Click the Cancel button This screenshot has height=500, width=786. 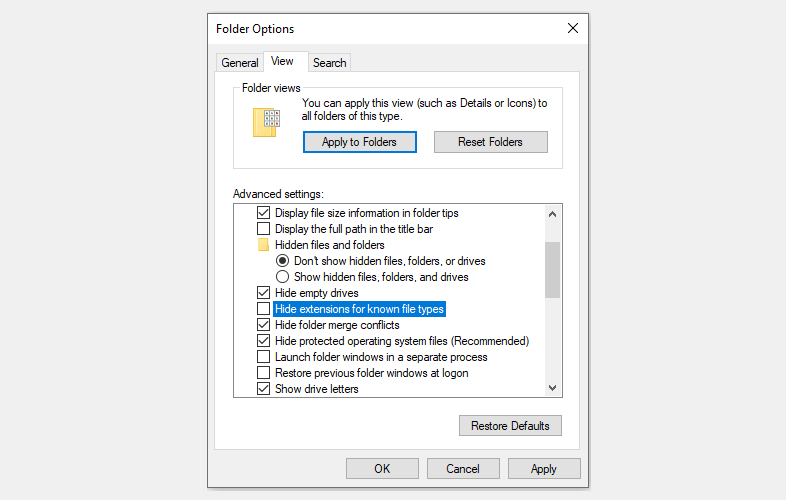point(463,468)
